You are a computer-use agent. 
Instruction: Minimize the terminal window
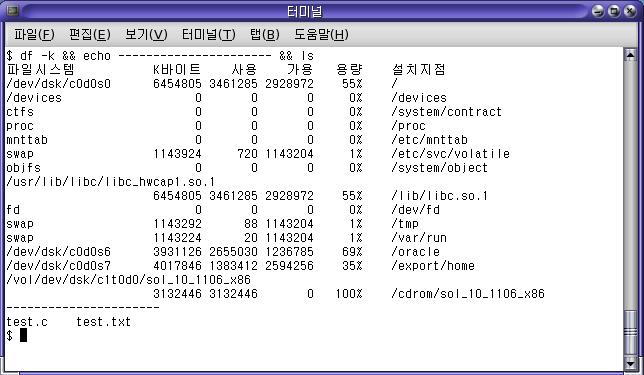[598, 11]
